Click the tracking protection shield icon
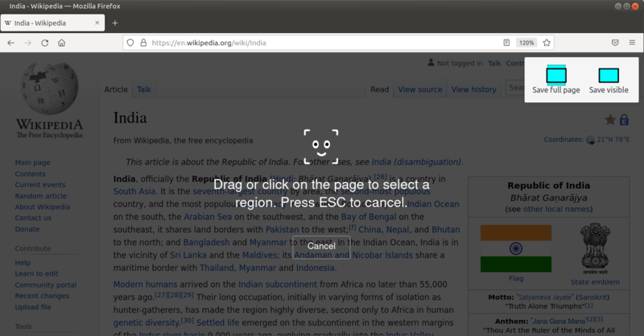644x336 pixels. pos(130,43)
